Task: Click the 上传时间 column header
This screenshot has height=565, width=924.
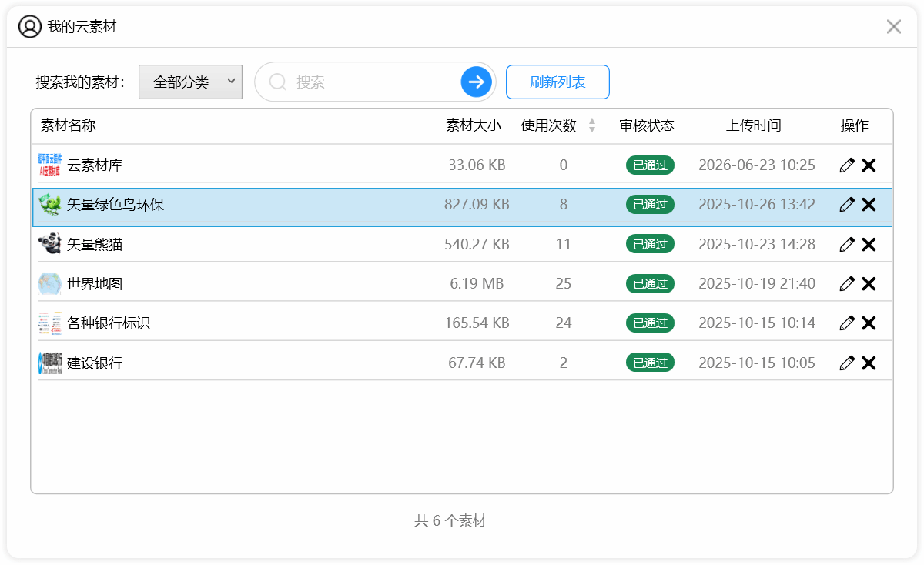Action: click(754, 125)
